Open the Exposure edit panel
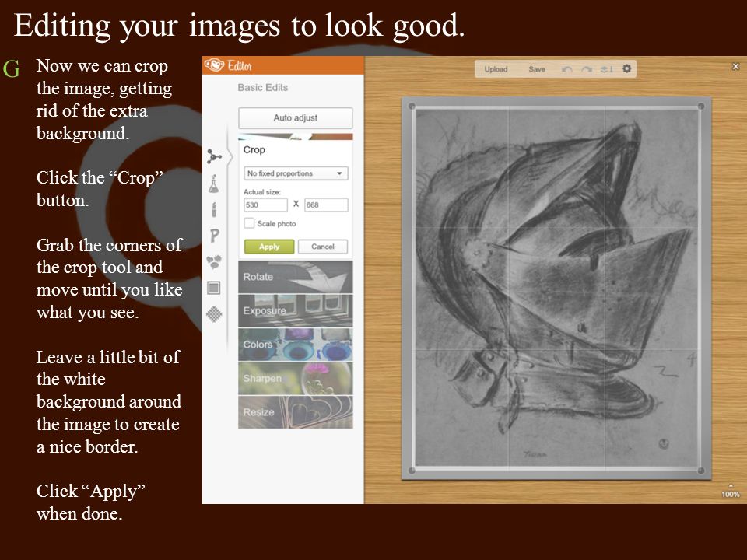This screenshot has width=747, height=560. point(296,310)
